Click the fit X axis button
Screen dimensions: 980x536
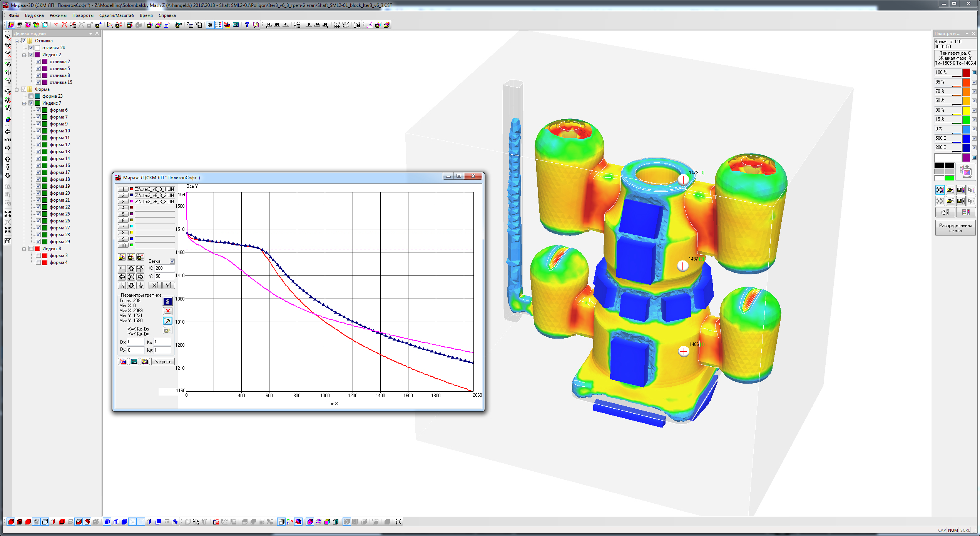coord(154,286)
